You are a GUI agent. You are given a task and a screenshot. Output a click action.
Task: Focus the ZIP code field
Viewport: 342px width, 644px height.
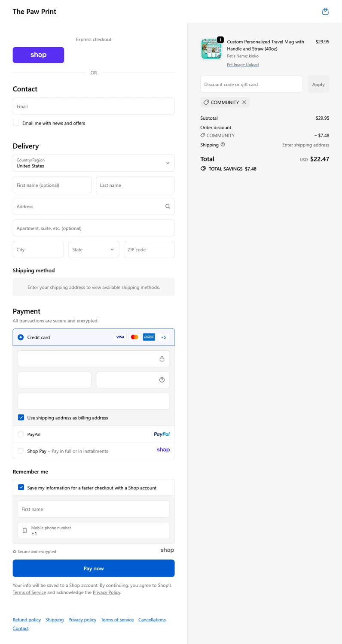tap(150, 249)
